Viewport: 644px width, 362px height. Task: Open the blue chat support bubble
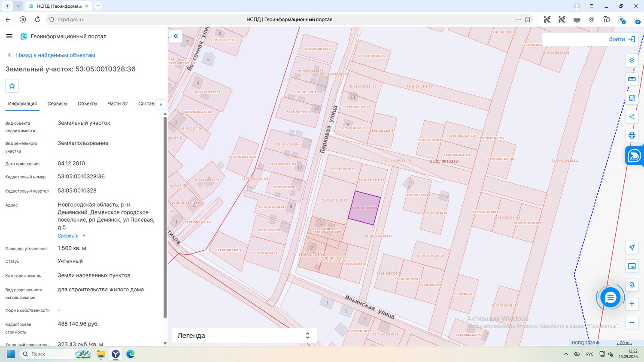tap(610, 298)
